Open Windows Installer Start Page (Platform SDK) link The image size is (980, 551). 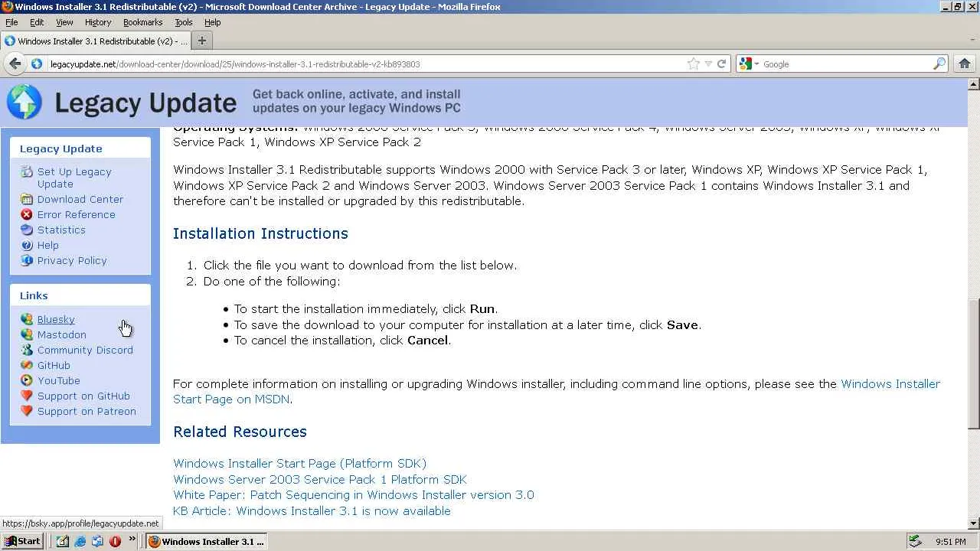(x=299, y=463)
